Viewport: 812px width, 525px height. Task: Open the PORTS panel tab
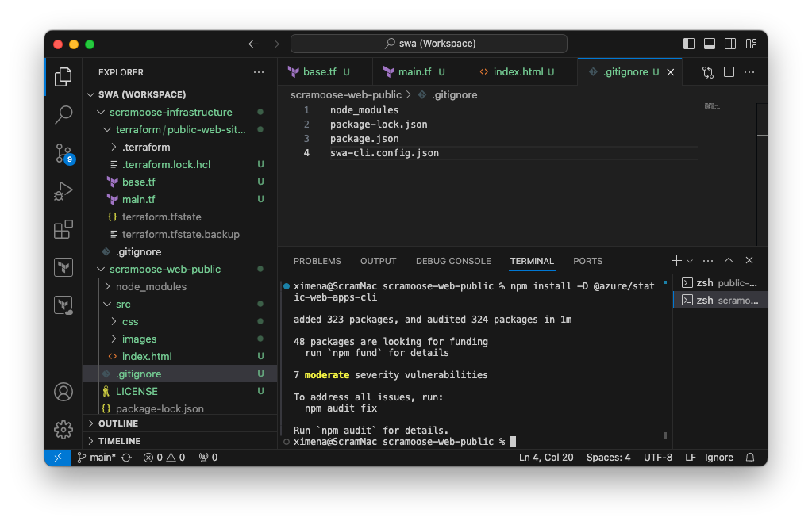pyautogui.click(x=588, y=261)
